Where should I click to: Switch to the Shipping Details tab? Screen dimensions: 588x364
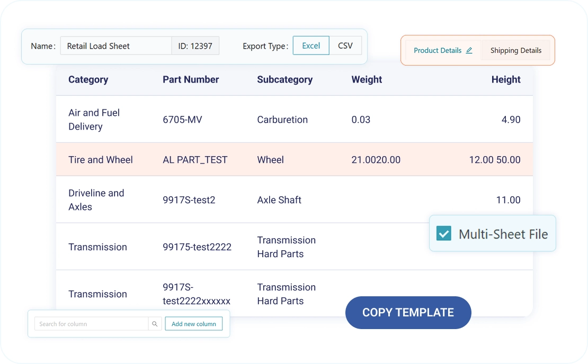click(x=515, y=51)
